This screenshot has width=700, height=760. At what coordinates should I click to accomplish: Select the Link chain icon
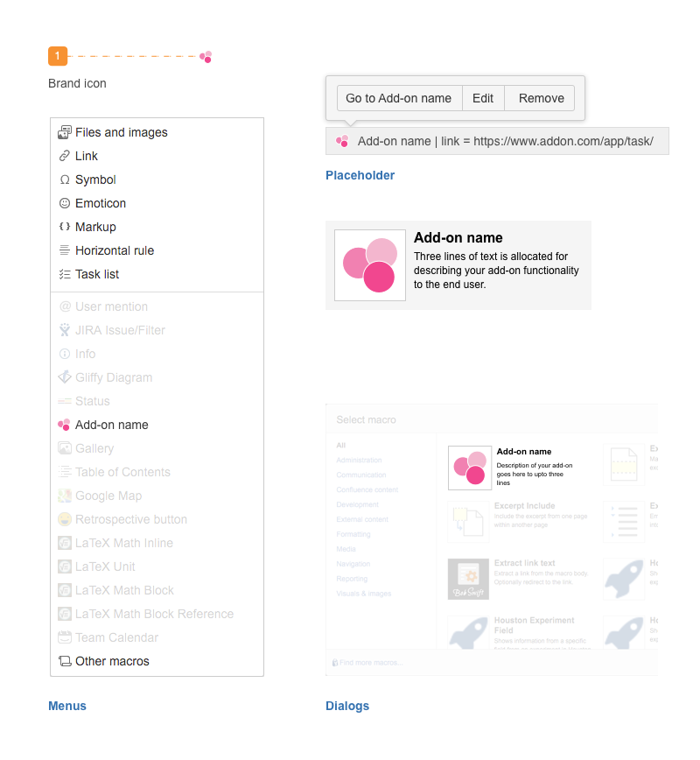65,156
